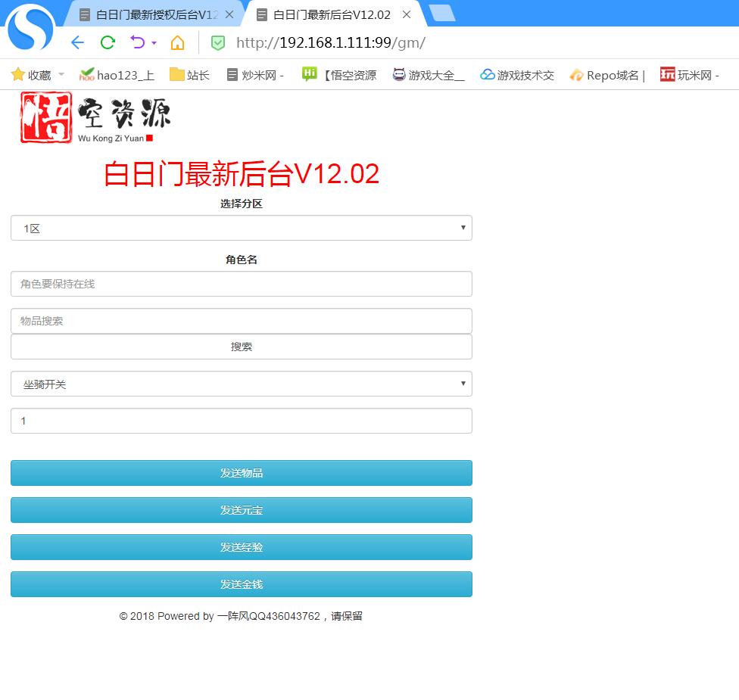Focus the 角色名 input field

(241, 284)
